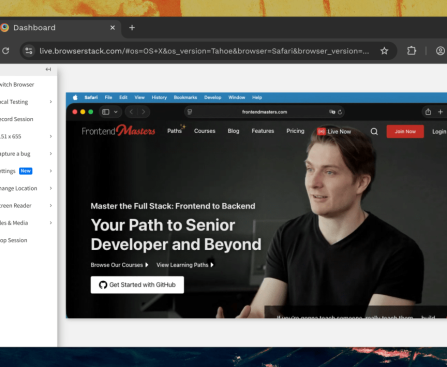This screenshot has height=367, width=447.
Task: Open Blog navigation link
Action: pyautogui.click(x=233, y=131)
